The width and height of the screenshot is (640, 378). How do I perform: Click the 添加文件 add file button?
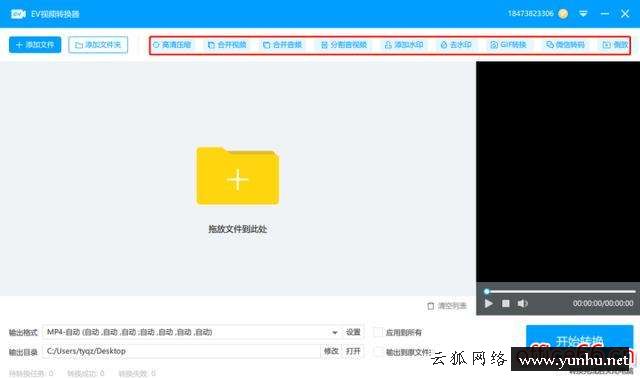pos(35,45)
